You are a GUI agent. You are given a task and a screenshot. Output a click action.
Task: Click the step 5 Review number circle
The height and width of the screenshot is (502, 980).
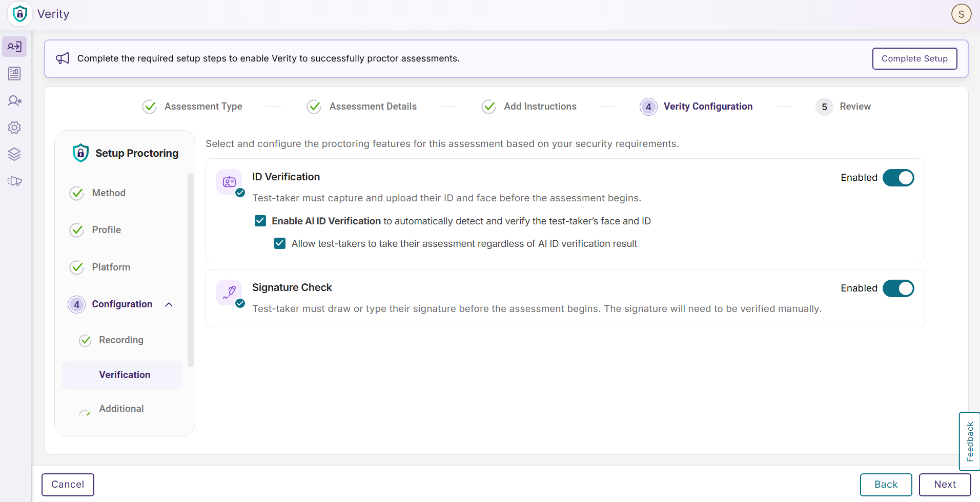[x=824, y=107]
